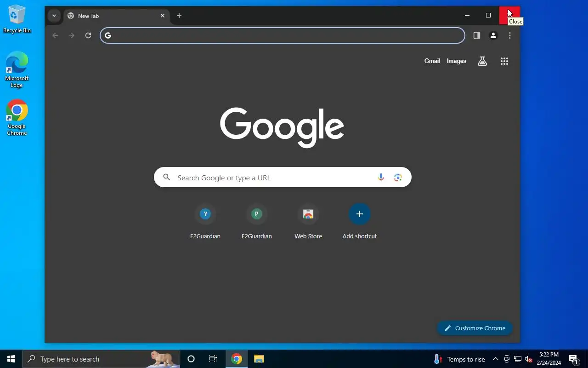Click Customize Chrome button
Screen dimensions: 588x368
475,328
